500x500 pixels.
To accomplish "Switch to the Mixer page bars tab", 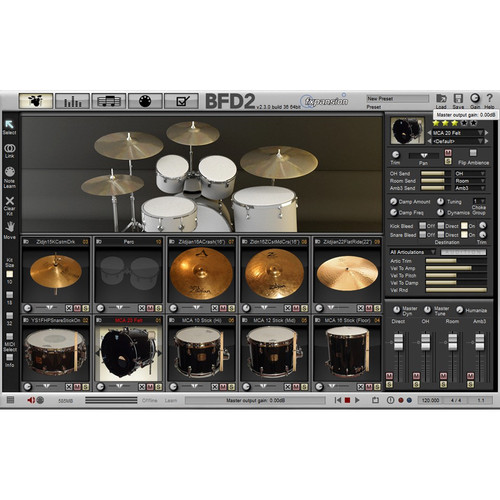I will 72,101.
